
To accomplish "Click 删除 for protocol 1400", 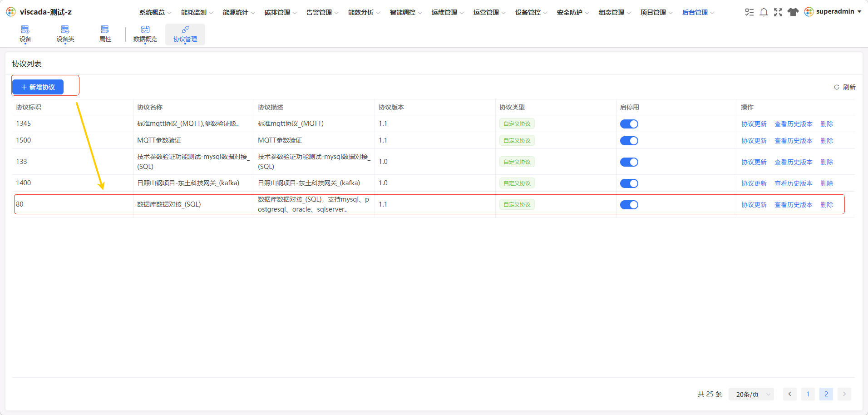I will tap(827, 183).
